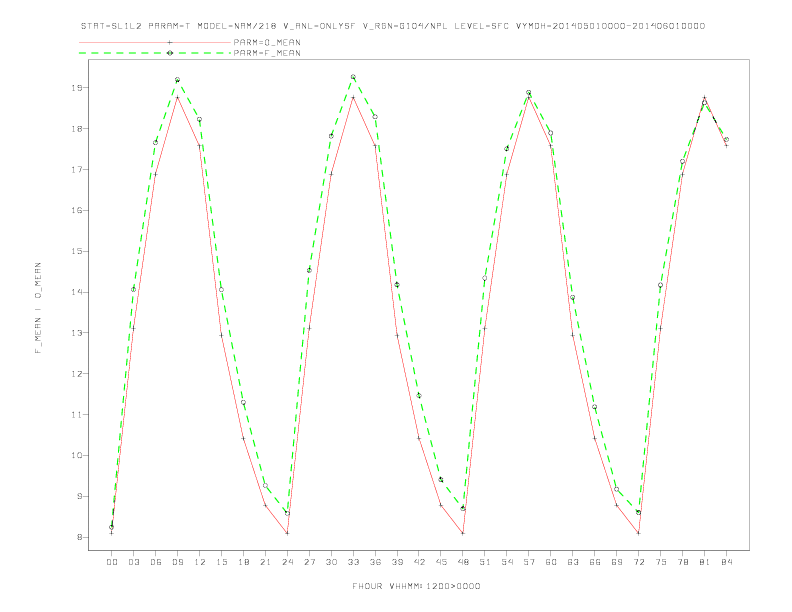Click the x-axis tick label 03
This screenshot has height=612, width=792.
(x=133, y=562)
